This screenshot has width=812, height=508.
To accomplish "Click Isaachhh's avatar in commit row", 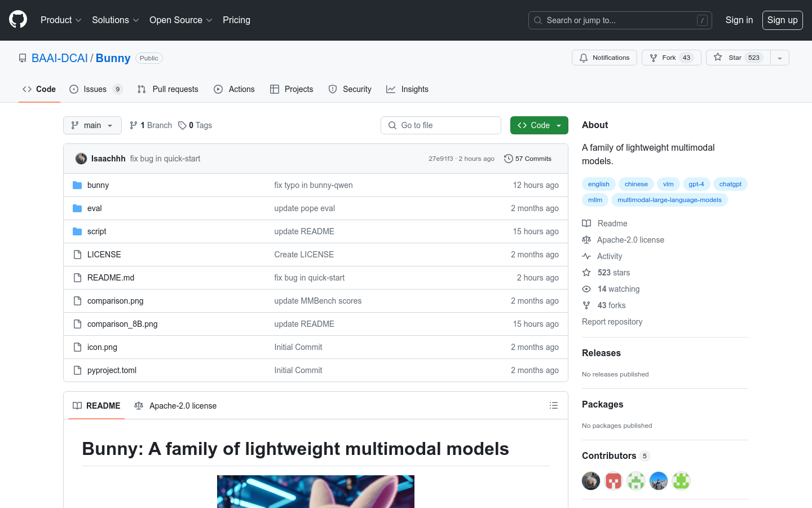I will [81, 159].
